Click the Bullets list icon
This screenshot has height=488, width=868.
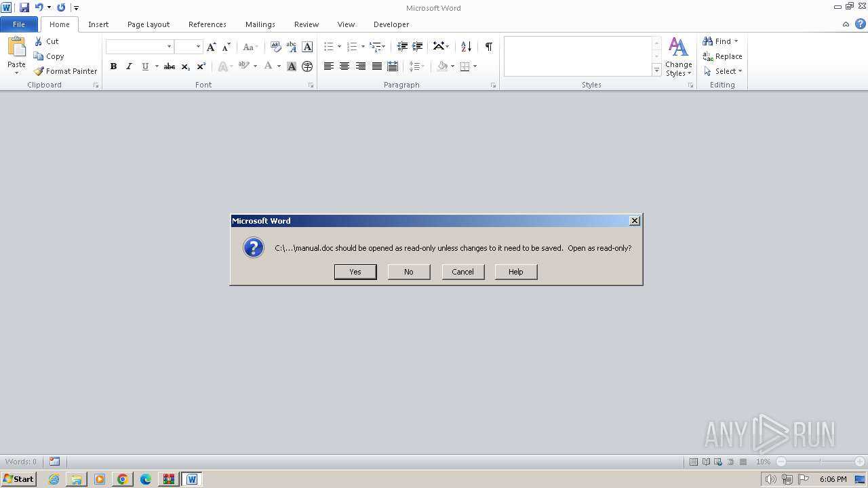[329, 47]
